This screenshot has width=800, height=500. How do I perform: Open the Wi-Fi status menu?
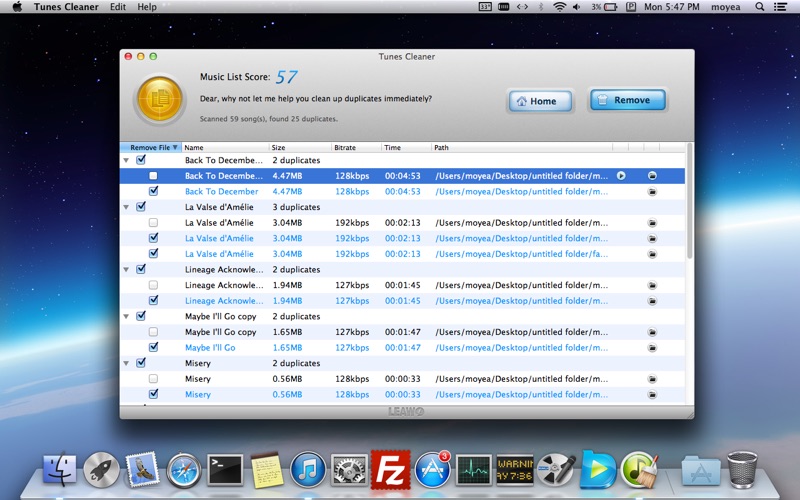[560, 7]
